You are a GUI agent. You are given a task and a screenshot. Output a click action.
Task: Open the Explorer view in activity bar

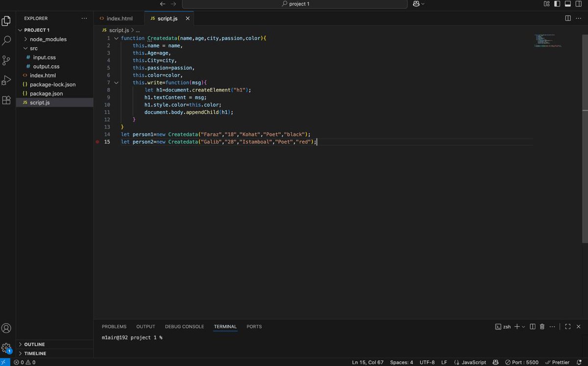point(6,21)
